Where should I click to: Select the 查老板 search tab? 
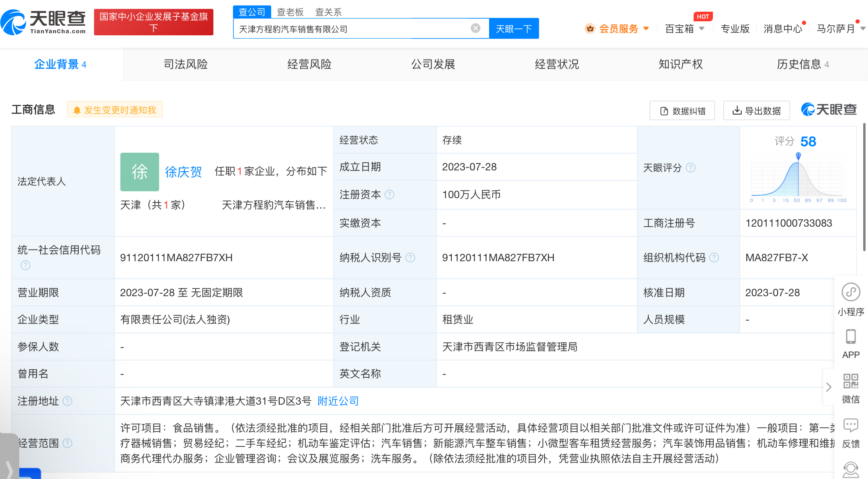[x=290, y=12]
